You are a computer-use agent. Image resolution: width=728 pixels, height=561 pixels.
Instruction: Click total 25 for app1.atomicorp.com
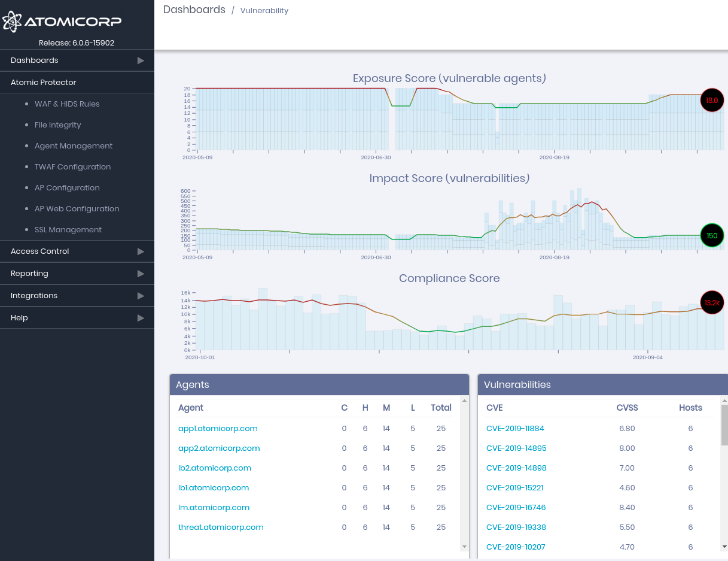441,429
